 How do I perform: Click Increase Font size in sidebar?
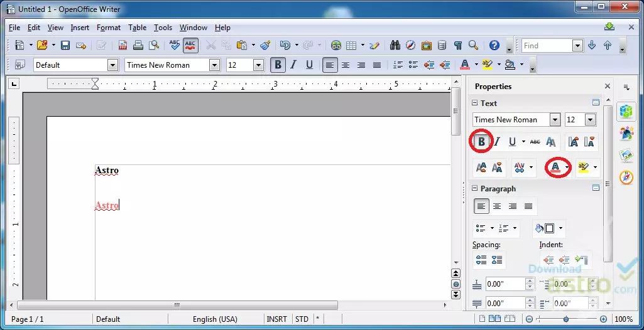[574, 142]
